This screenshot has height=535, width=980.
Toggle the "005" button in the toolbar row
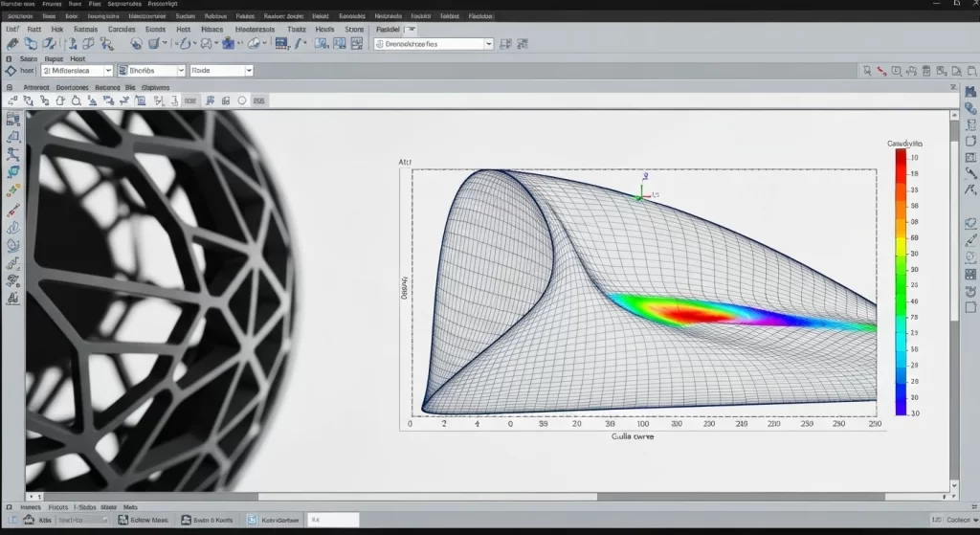coord(189,100)
